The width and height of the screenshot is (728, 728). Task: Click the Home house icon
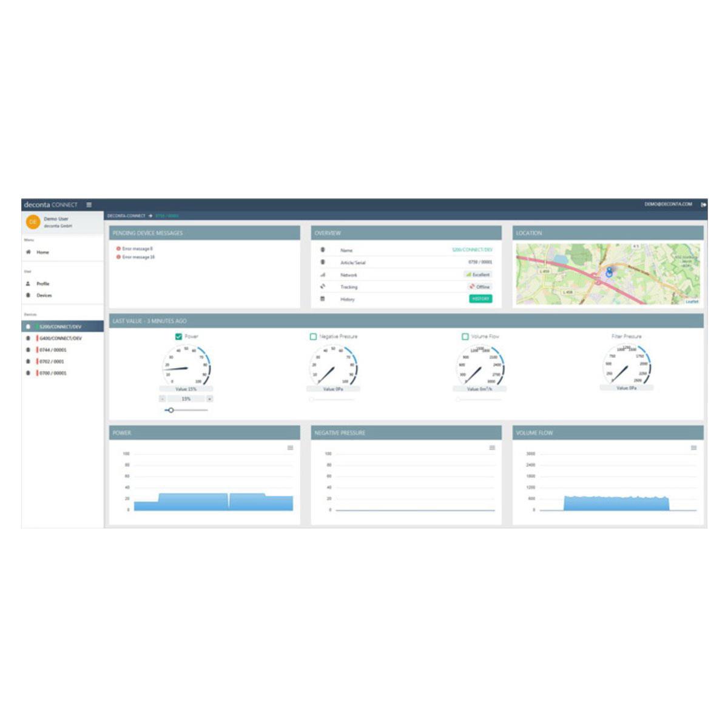[28, 252]
